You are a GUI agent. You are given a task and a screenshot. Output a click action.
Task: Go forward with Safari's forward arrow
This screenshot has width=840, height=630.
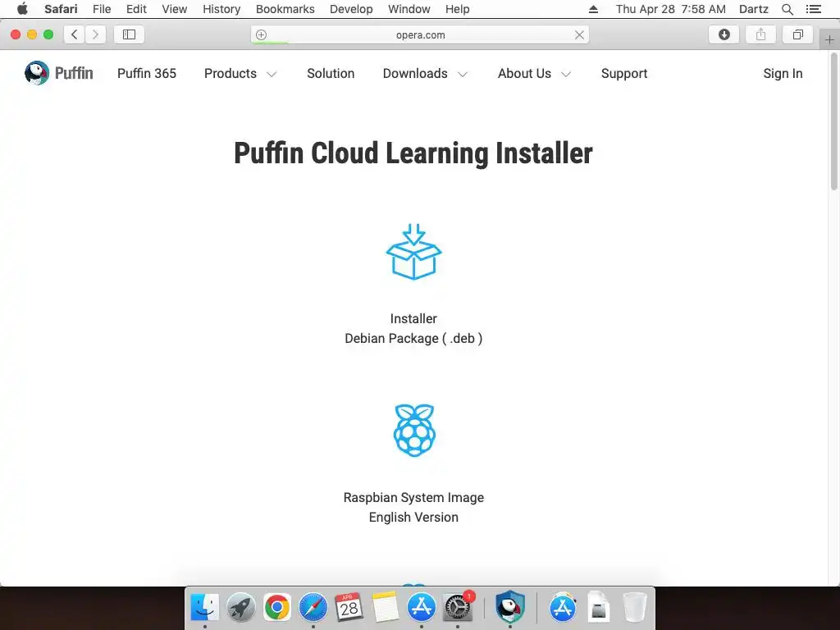95,34
